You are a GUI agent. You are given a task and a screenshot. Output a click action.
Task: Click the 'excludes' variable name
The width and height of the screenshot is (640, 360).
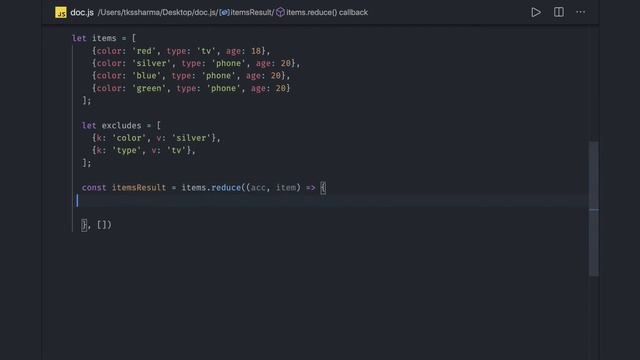[122, 125]
